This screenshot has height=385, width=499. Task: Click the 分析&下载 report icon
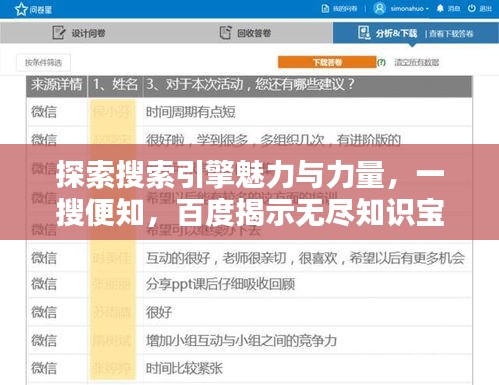coord(364,33)
